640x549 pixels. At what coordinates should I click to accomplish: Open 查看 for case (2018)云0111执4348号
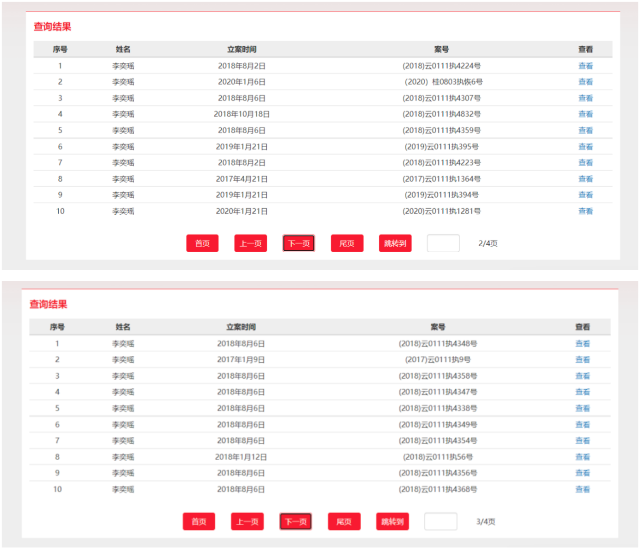tap(583, 344)
